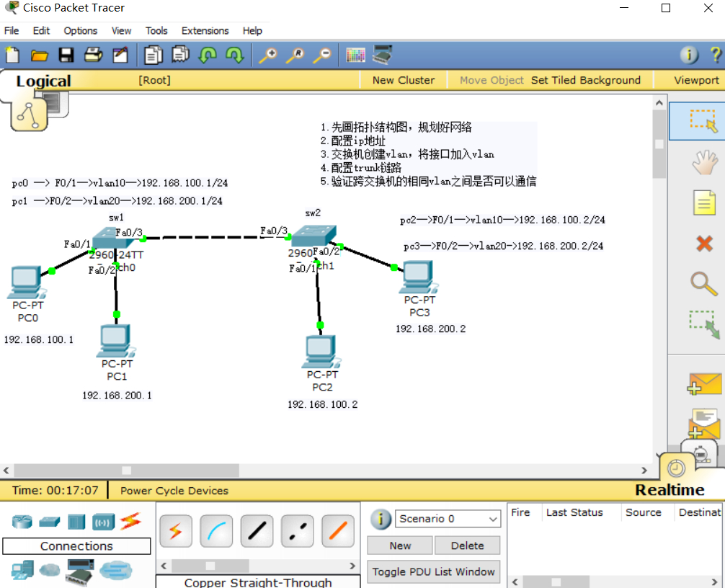Screen dimensions: 725x588
Task: Select End Devices category icon
Action: 22,570
